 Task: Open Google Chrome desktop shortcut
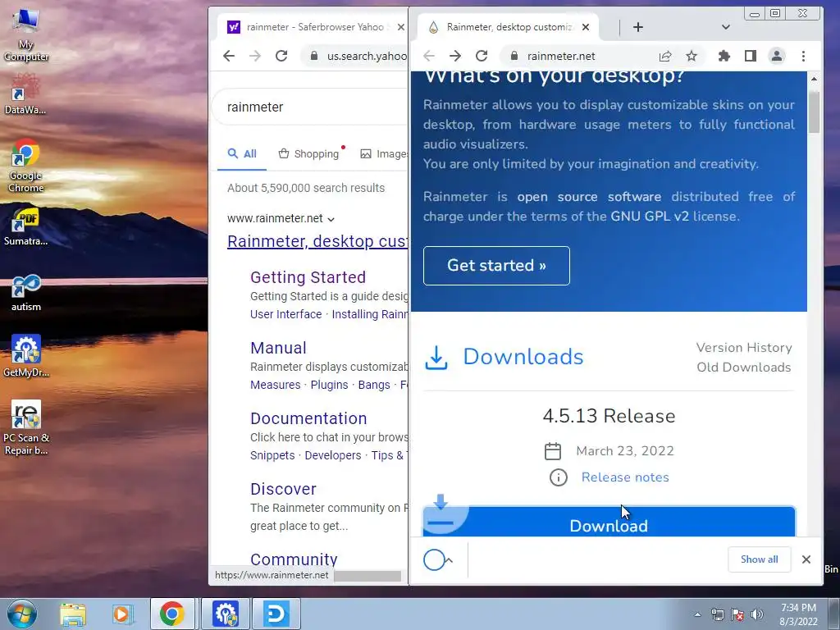click(x=25, y=165)
